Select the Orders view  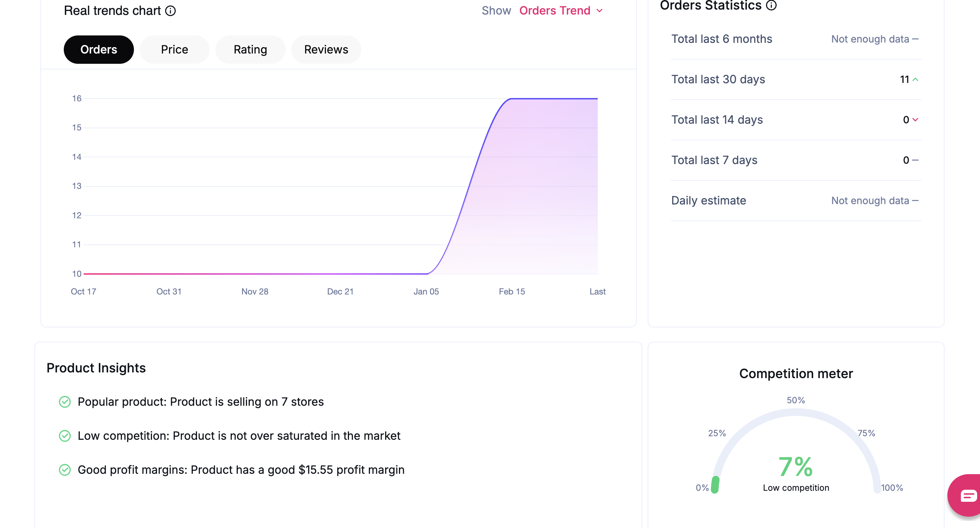(98, 49)
